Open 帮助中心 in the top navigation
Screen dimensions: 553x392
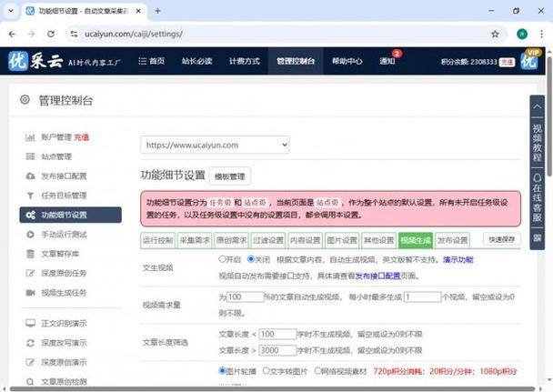(x=347, y=61)
